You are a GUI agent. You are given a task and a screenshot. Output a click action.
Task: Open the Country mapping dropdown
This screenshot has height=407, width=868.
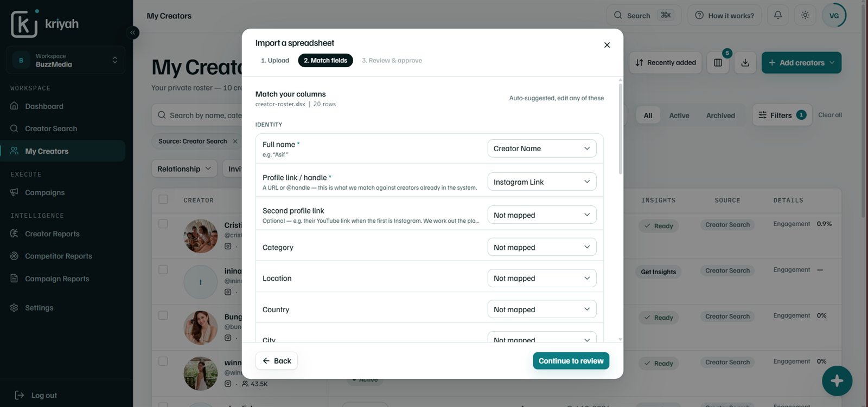point(542,309)
